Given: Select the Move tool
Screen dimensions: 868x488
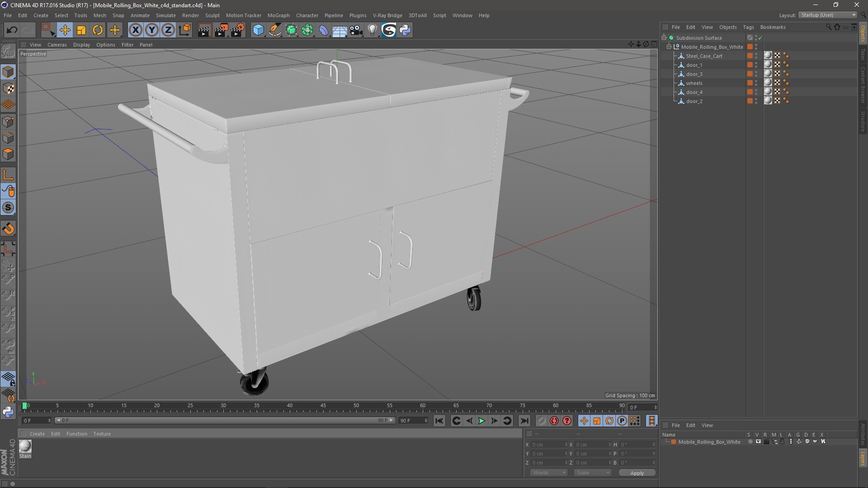Looking at the screenshot, I should tap(65, 30).
